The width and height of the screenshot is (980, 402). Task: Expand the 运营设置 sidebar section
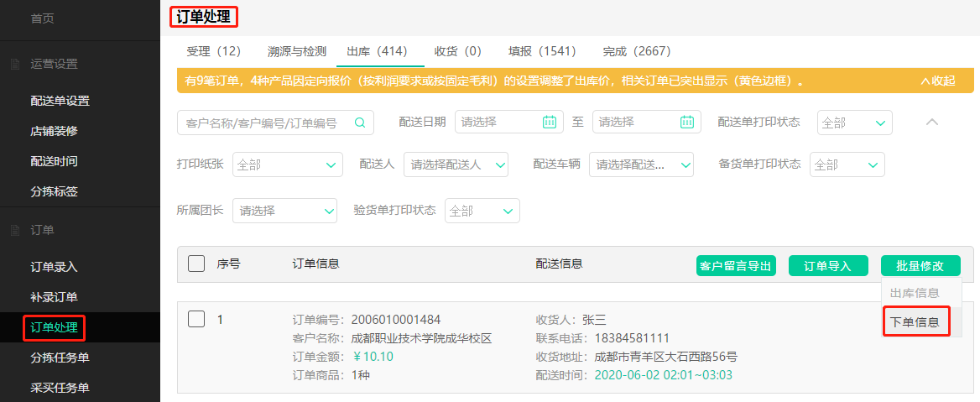pos(54,64)
